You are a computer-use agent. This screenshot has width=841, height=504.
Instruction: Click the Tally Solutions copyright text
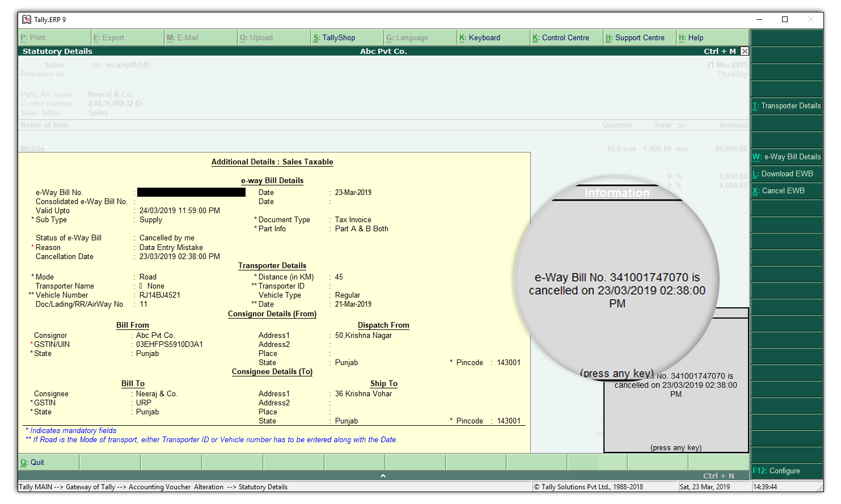pyautogui.click(x=589, y=486)
